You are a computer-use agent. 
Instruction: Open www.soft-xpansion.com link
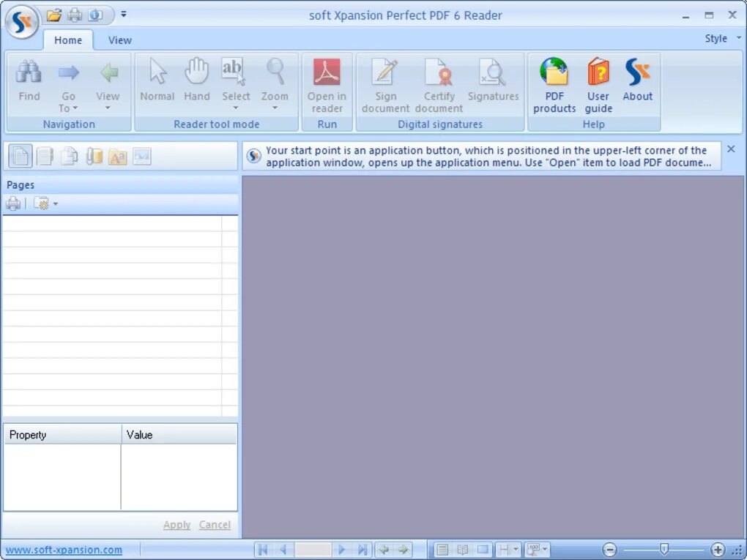pyautogui.click(x=64, y=550)
